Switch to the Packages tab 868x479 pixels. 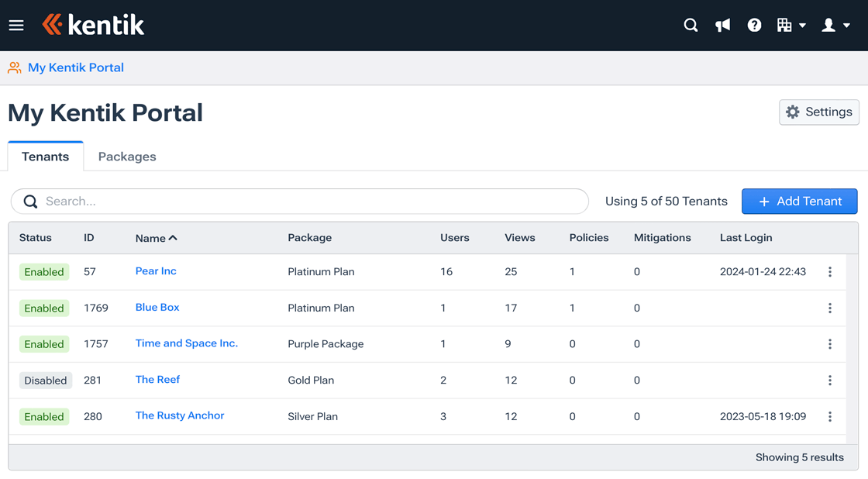coord(126,156)
